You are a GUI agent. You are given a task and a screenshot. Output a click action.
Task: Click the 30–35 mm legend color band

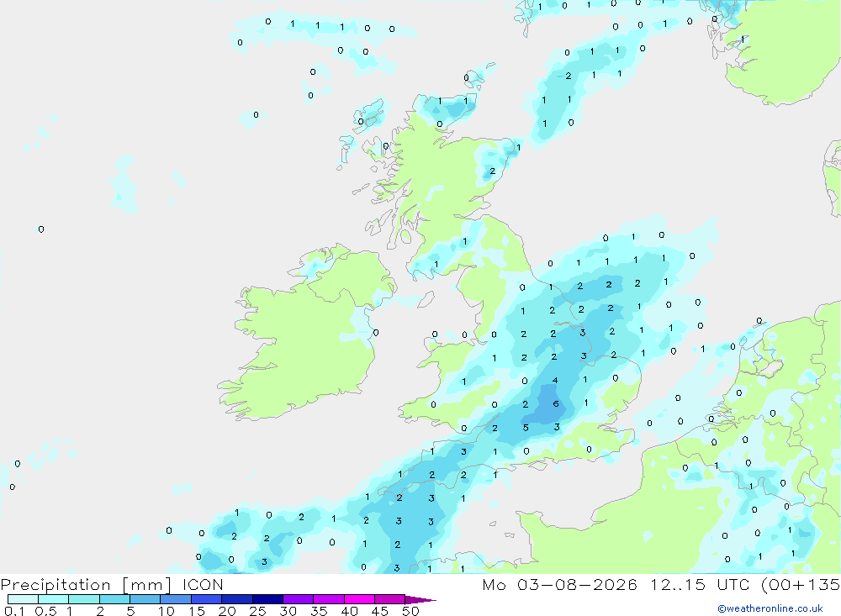click(x=299, y=599)
